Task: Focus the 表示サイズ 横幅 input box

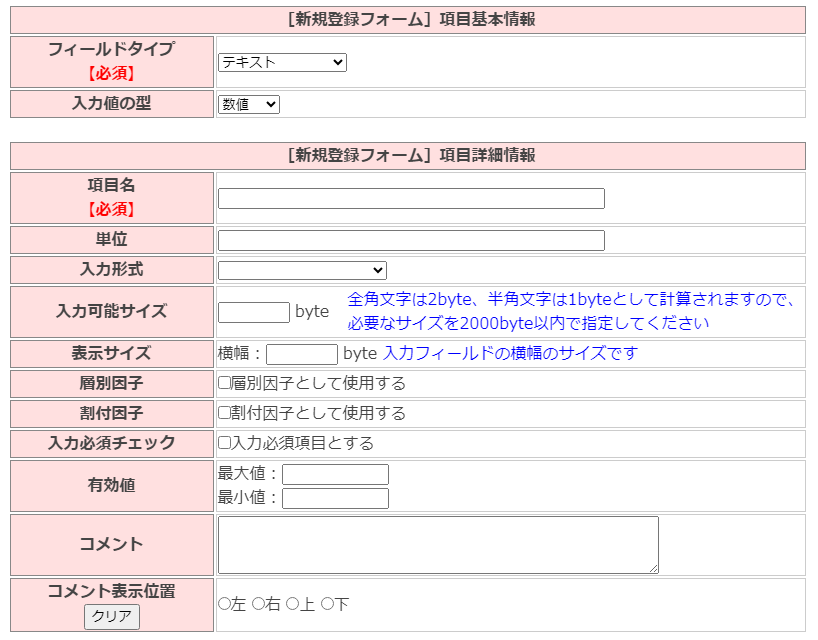Action: [302, 354]
